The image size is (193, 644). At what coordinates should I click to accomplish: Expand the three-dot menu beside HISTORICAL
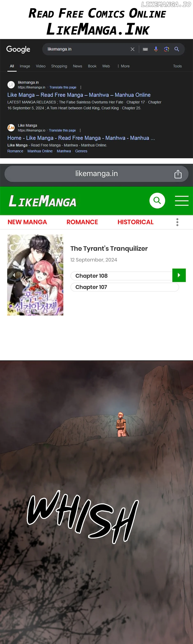pos(177,222)
